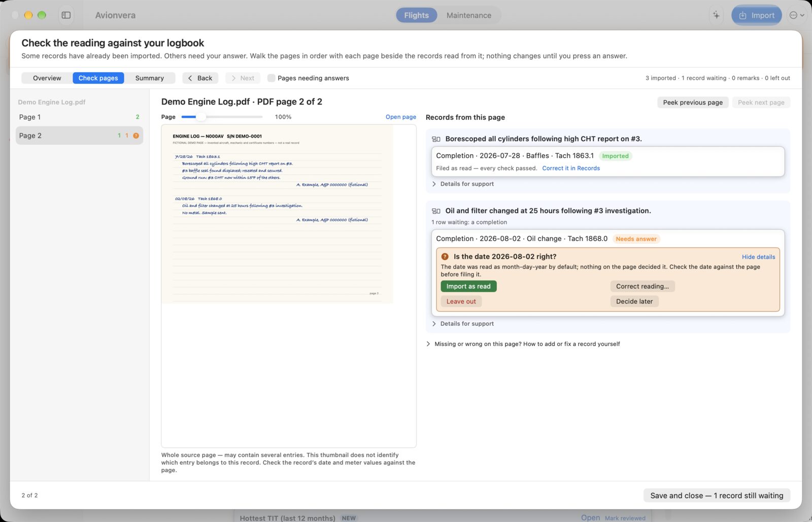The height and width of the screenshot is (522, 812).
Task: Switch to Flights view
Action: [x=417, y=15]
